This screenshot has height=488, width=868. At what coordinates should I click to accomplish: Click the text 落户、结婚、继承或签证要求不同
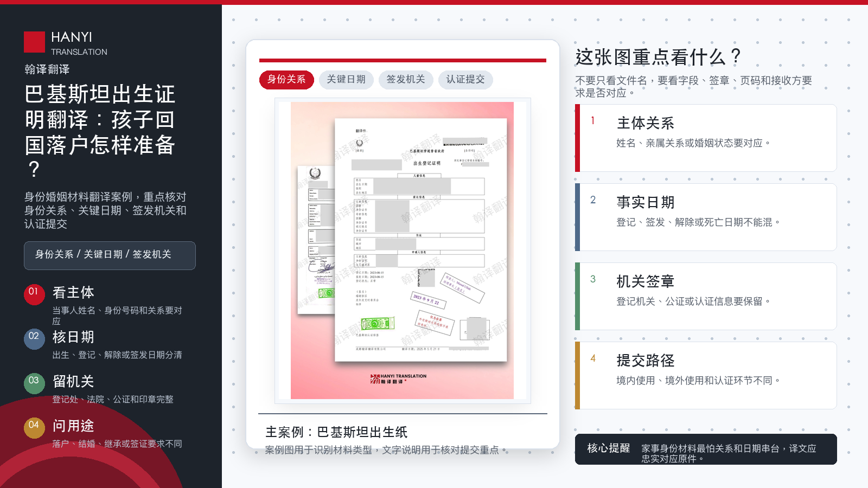point(117,444)
